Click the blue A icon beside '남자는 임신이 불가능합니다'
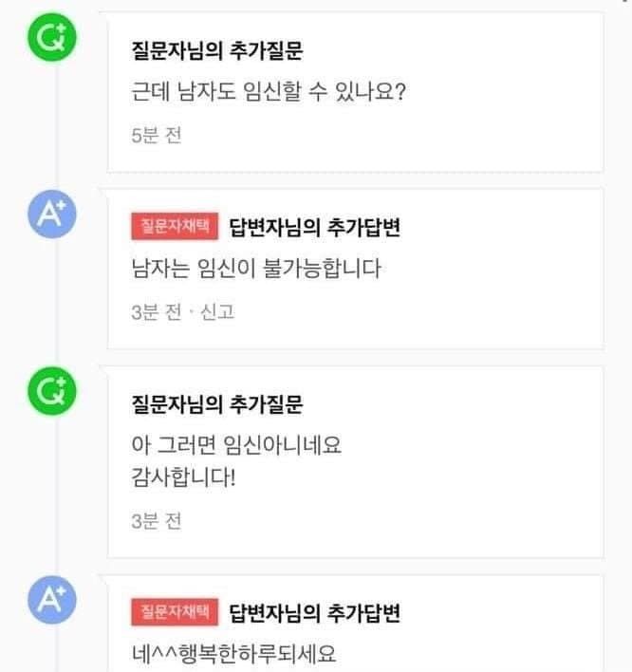The height and width of the screenshot is (672, 632). 54,215
